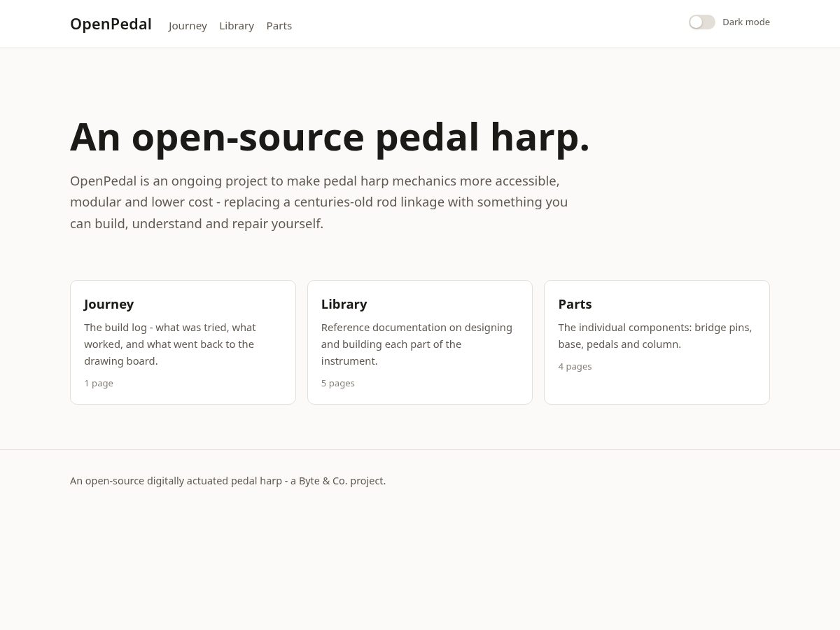Open Library in the top navigation
Screen dimensions: 840x630
pos(237,26)
